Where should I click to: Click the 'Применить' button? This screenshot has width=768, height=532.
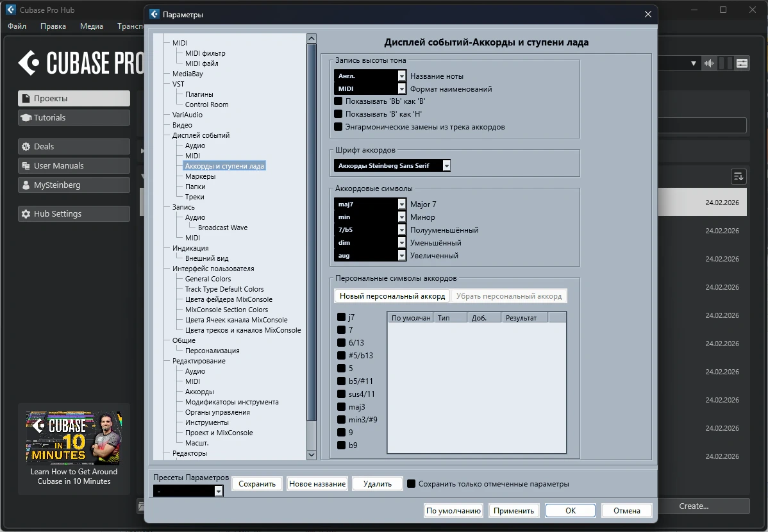click(513, 511)
